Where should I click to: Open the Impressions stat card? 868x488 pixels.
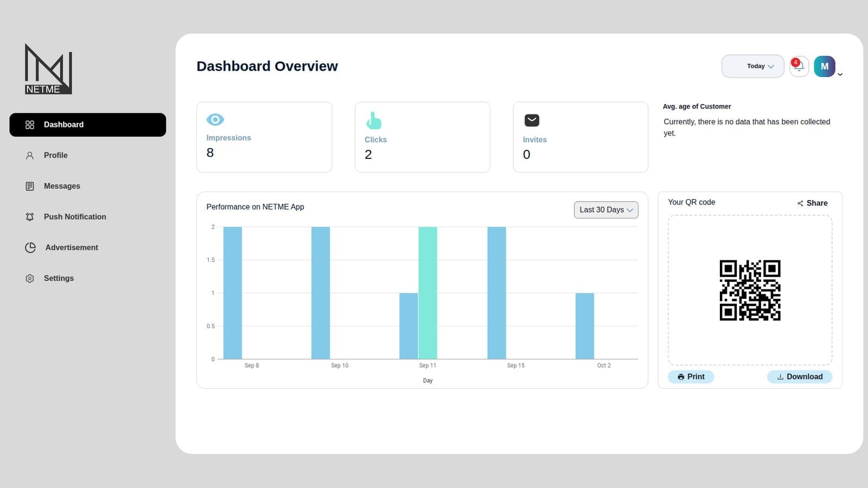[x=264, y=137]
